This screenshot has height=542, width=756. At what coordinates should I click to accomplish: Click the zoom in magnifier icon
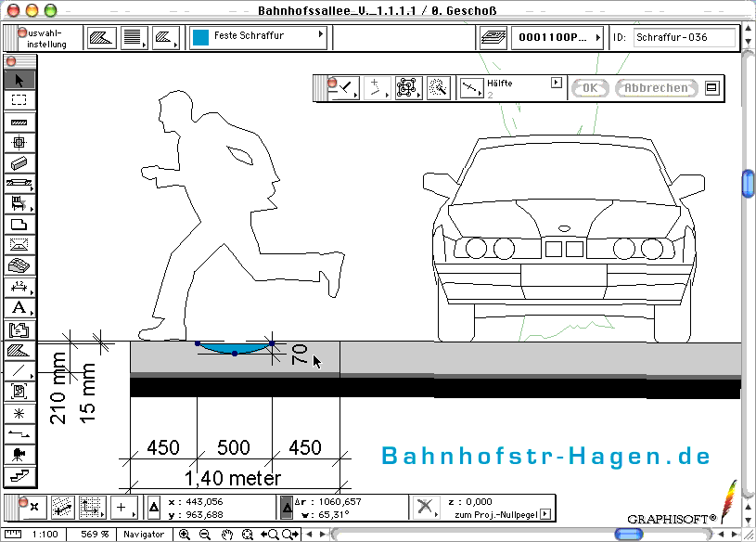click(185, 535)
